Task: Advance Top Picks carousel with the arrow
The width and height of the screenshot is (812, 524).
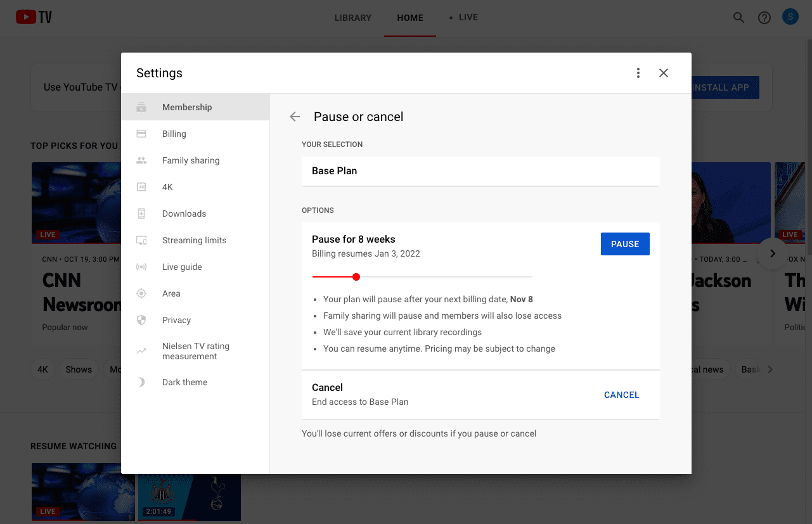Action: [772, 253]
